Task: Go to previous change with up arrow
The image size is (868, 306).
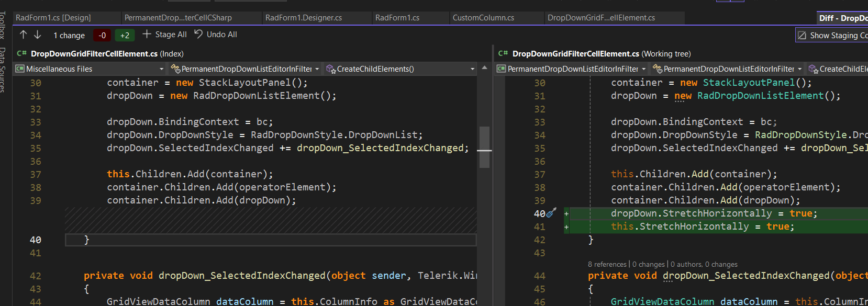Action: [23, 35]
